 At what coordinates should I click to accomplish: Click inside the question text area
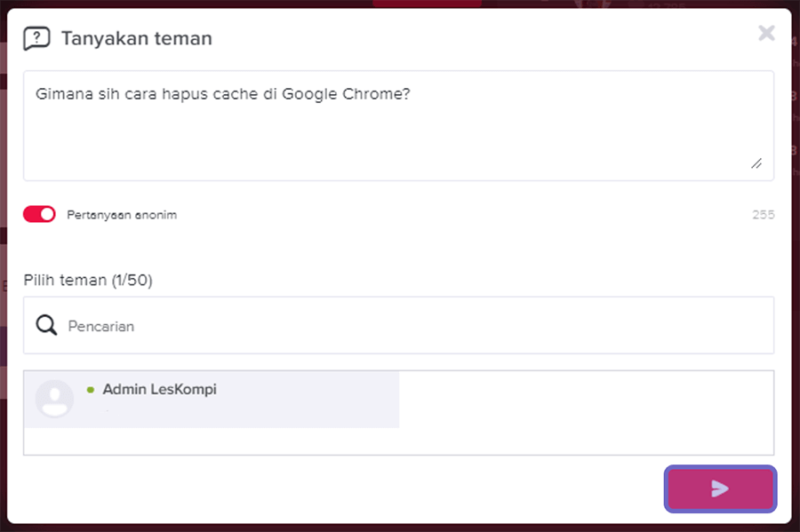click(398, 125)
